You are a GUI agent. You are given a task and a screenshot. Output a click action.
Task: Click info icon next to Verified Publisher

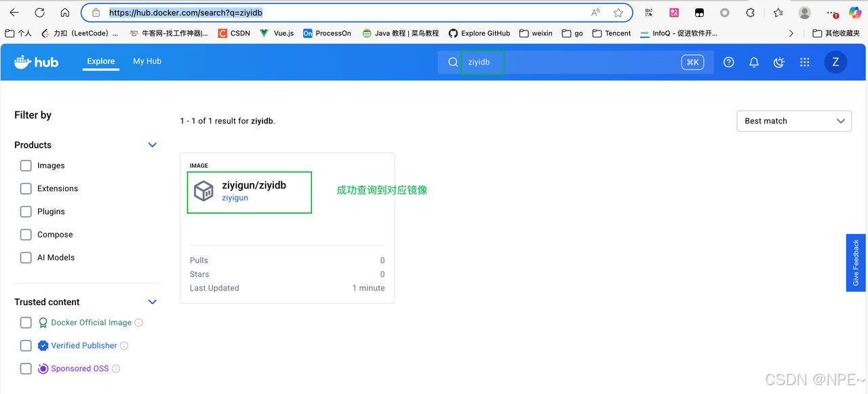tap(124, 346)
